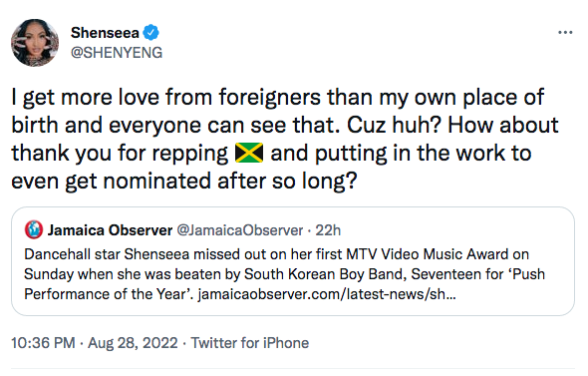Click the Jamaica Observer globe avatar
Viewport: 588px width, 376px height.
coord(34,229)
